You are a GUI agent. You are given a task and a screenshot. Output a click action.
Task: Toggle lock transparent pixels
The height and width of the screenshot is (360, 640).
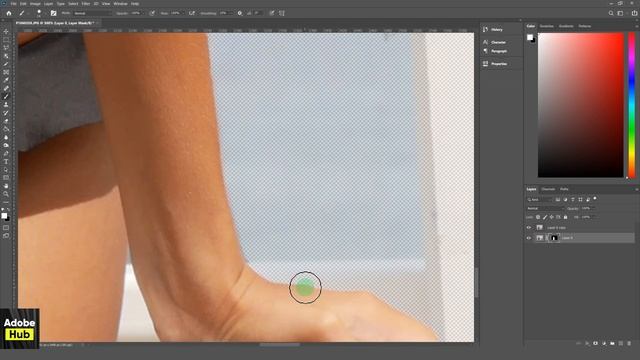pos(538,217)
